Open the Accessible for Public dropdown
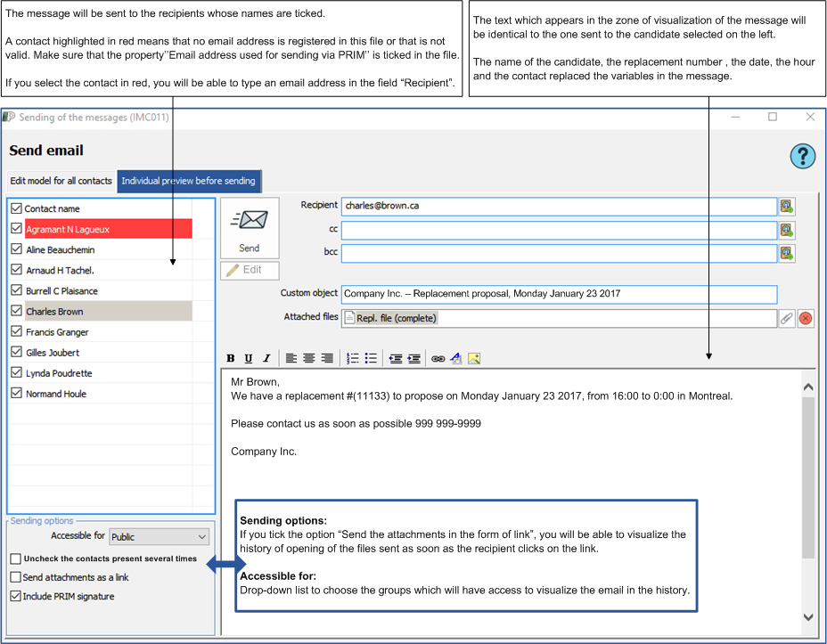 tap(159, 536)
